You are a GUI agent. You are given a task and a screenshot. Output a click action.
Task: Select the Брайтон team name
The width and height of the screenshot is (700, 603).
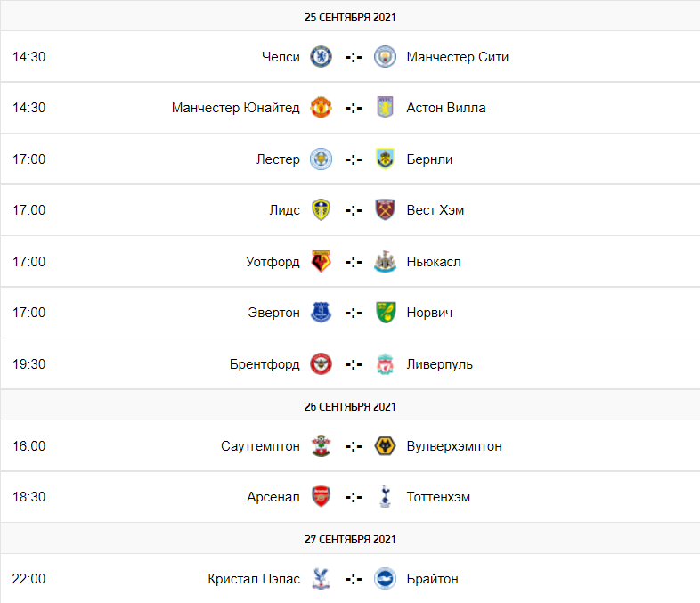point(432,579)
